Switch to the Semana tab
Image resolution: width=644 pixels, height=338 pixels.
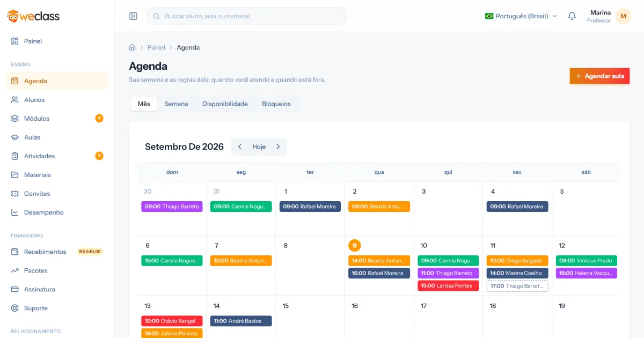(176, 104)
